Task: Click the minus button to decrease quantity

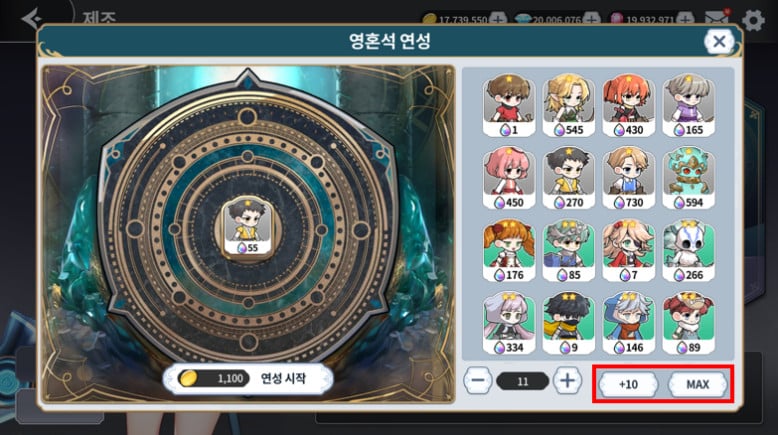Action: pos(478,381)
